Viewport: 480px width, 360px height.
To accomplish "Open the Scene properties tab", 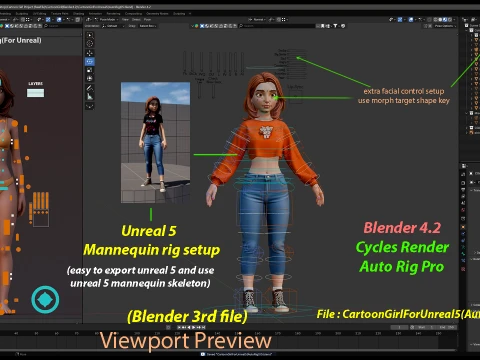I will pos(463,203).
